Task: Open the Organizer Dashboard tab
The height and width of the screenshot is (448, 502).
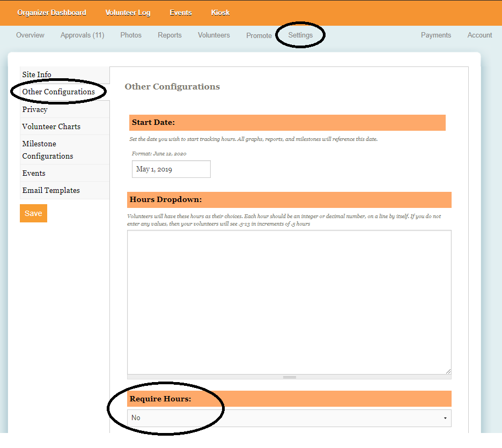Action: 51,12
